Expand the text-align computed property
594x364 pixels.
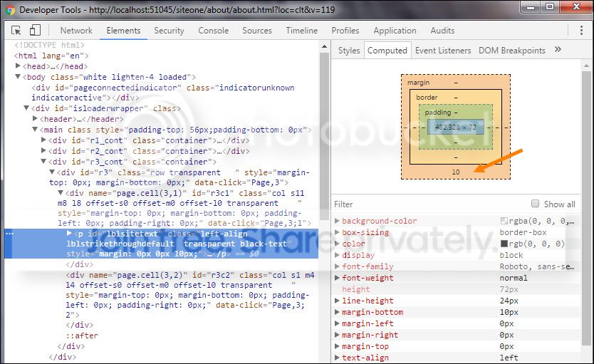(337, 357)
